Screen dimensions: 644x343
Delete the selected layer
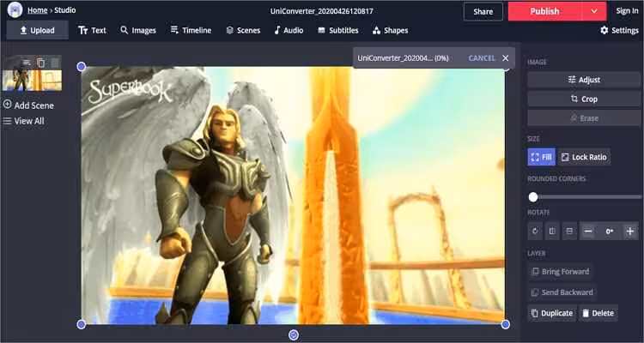coord(598,314)
